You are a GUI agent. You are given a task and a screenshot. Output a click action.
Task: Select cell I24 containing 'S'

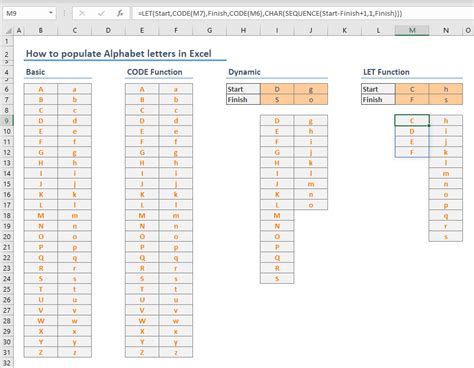tap(277, 279)
